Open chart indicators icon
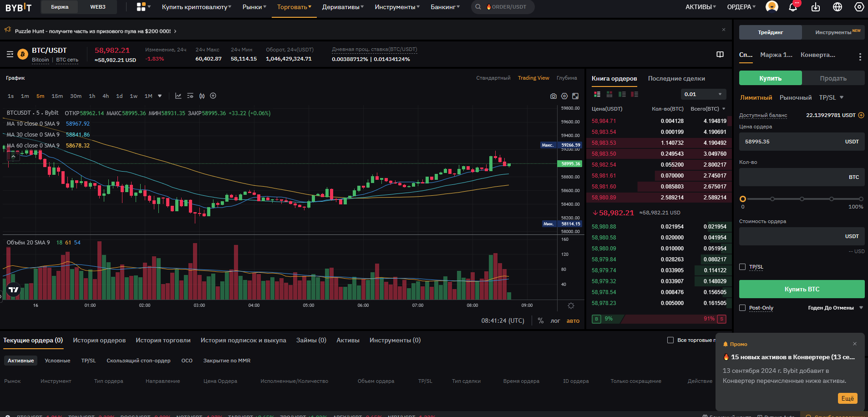 pyautogui.click(x=178, y=96)
